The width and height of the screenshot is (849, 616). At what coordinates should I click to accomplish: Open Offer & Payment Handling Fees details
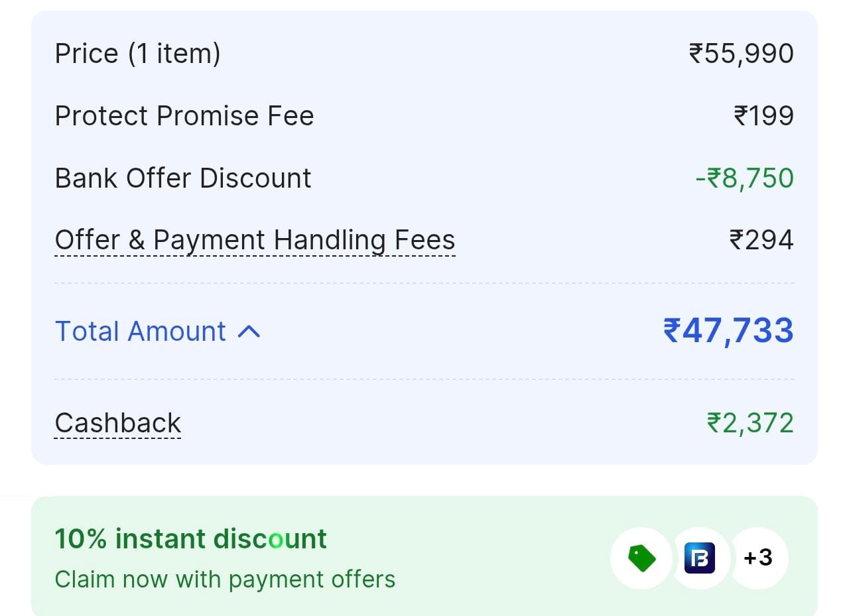click(x=255, y=240)
